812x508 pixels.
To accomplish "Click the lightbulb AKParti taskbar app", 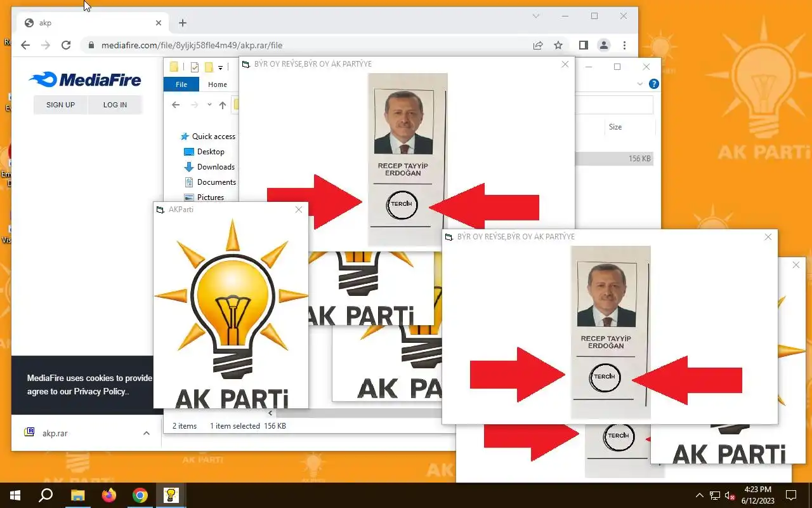I will 171,495.
